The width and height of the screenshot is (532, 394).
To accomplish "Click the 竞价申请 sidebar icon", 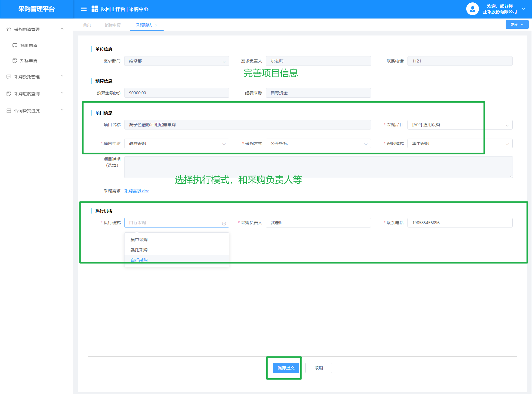I will (x=15, y=45).
